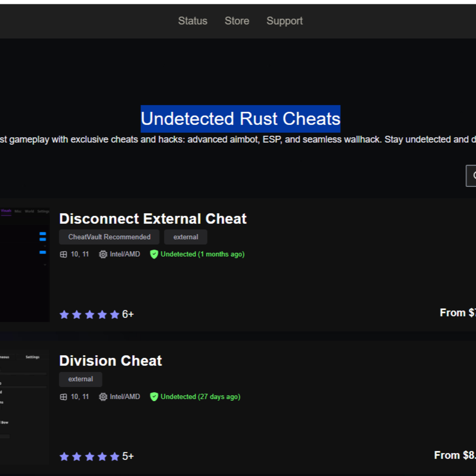Click the CPU chip icon on Disconnect External Cheat
This screenshot has width=476, height=476.
pyautogui.click(x=103, y=255)
